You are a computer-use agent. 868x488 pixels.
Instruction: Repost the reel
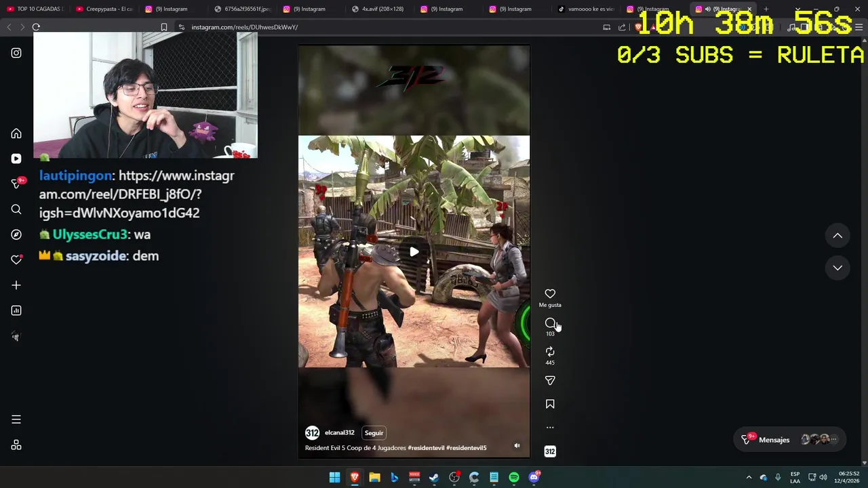[x=550, y=352]
